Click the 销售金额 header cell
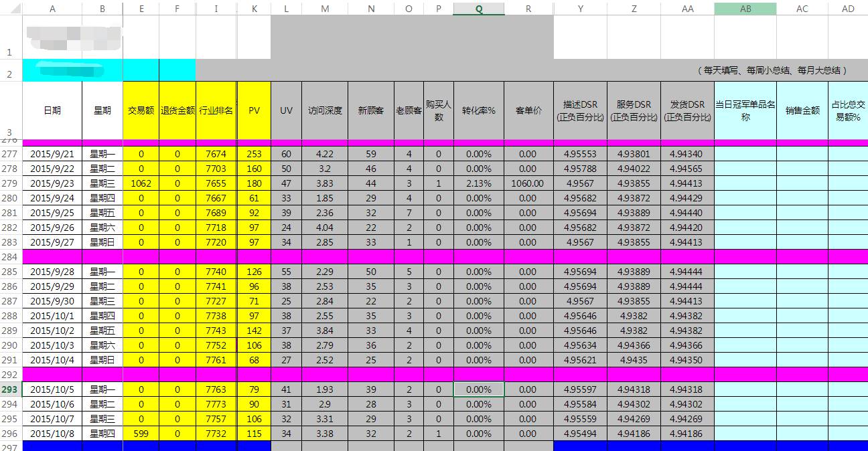 802,110
